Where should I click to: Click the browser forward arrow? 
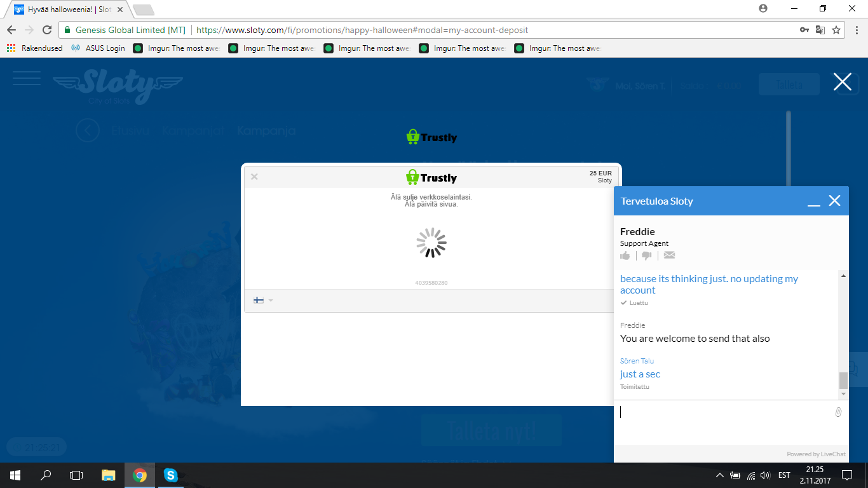[x=29, y=30]
